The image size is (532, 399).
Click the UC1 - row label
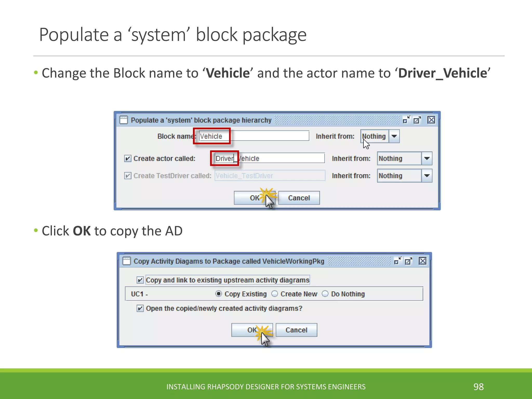(139, 294)
